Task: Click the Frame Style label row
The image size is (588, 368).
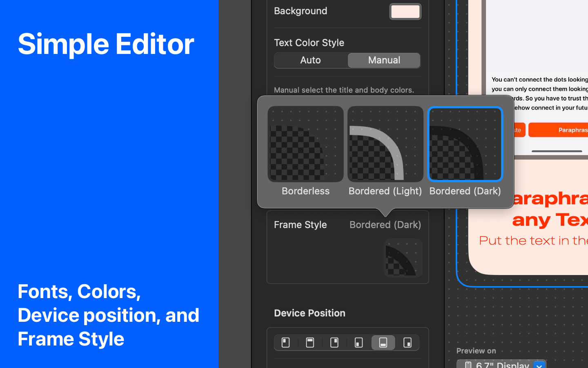Action: click(x=347, y=224)
